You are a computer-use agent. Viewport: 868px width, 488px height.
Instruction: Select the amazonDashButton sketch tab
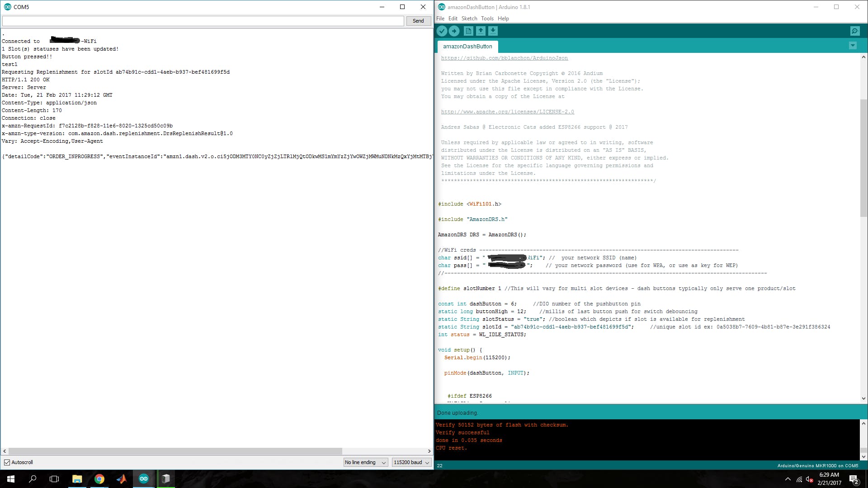(x=467, y=47)
